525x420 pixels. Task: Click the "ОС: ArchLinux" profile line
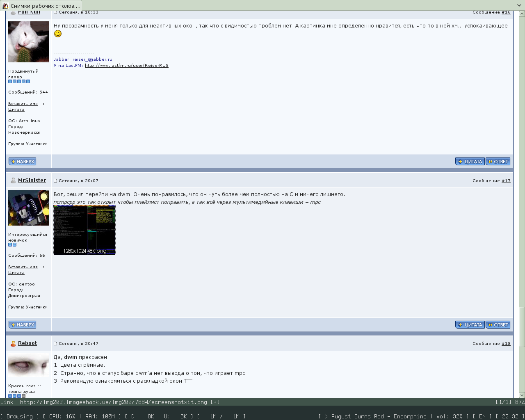click(x=24, y=121)
